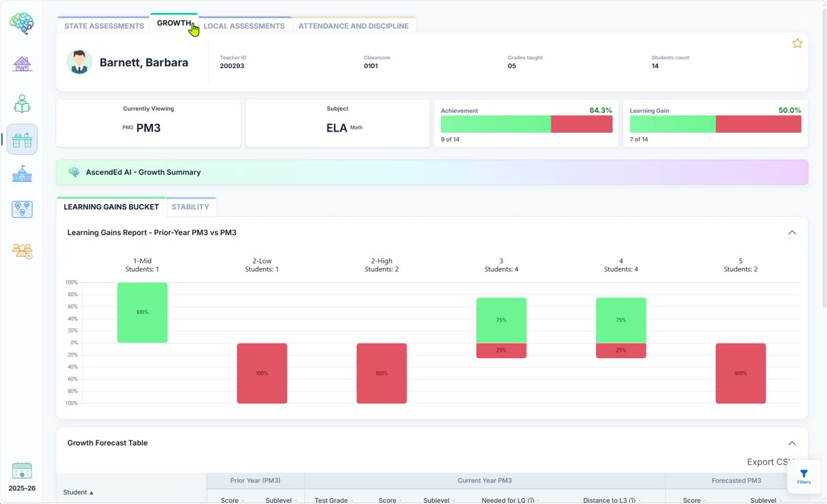Click the 2025-26 school year calendar icon

click(22, 470)
